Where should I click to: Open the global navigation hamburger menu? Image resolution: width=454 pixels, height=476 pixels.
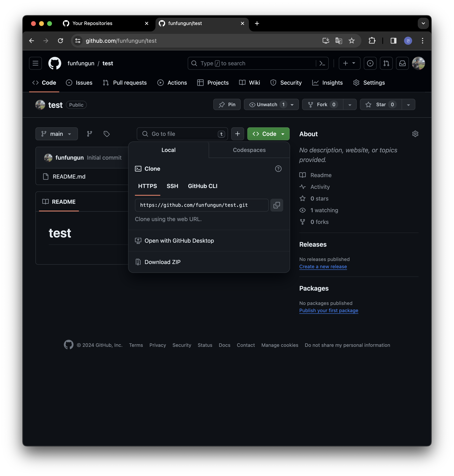tap(35, 63)
